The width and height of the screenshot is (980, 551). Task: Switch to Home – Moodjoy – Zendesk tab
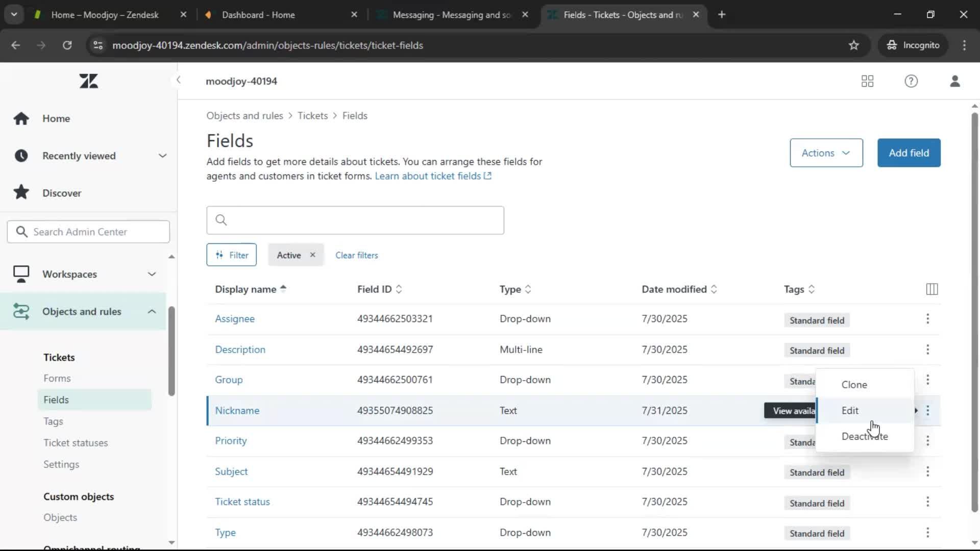point(110,15)
